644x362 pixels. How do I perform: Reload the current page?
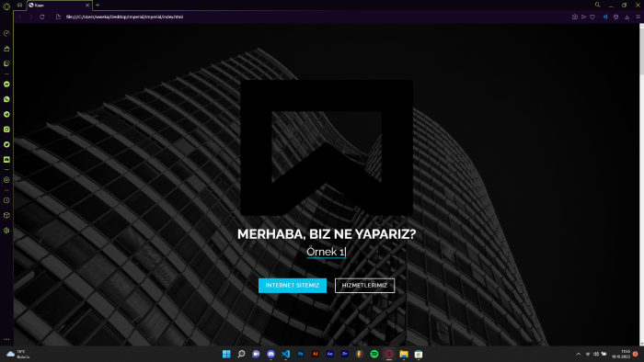(x=42, y=17)
